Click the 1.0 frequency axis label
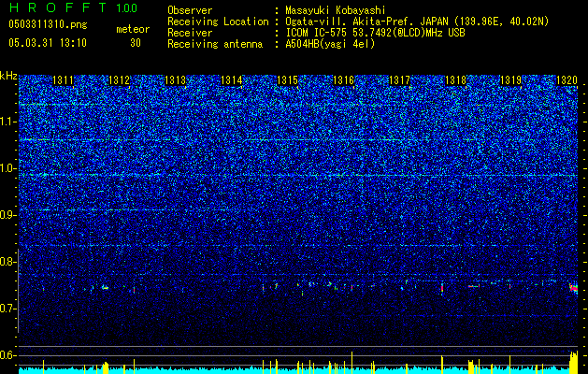This screenshot has width=588, height=374. tap(7, 168)
